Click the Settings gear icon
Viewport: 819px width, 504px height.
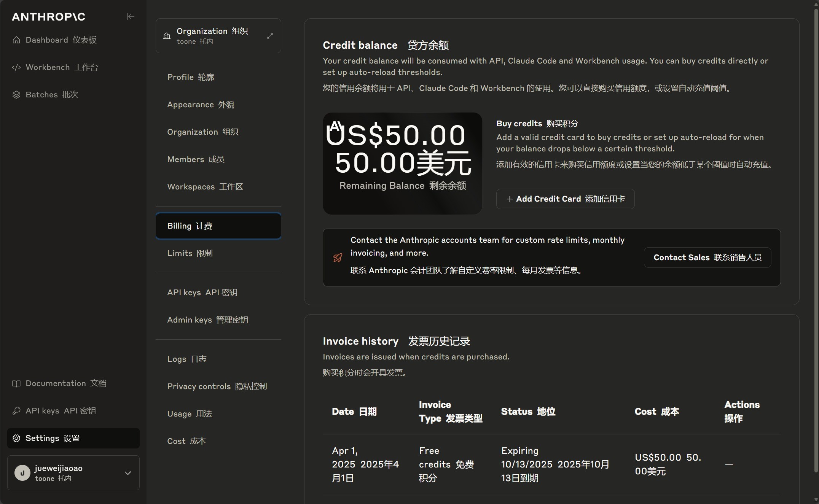click(16, 438)
